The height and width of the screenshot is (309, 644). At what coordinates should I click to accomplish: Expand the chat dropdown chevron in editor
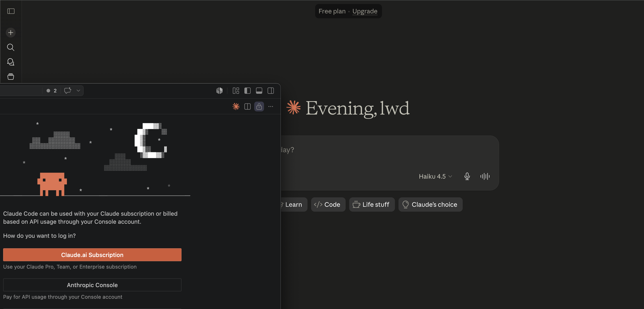point(78,91)
